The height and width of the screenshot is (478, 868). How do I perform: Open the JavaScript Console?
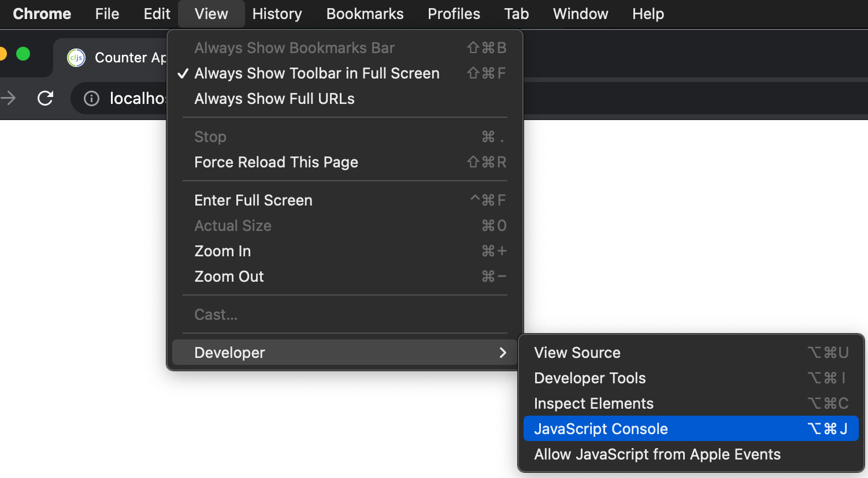[601, 428]
